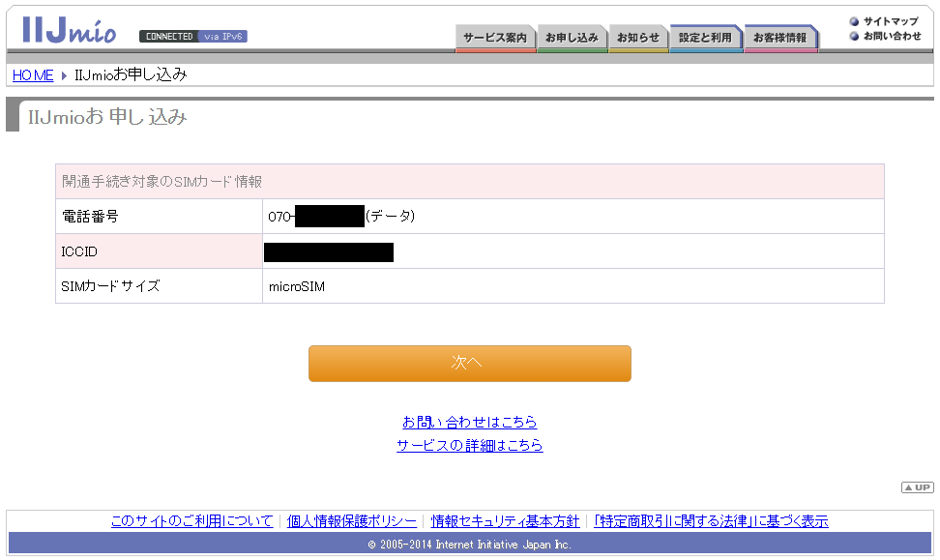Click the orange 次へ button
Image resolution: width=940 pixels, height=560 pixels.
(x=470, y=364)
